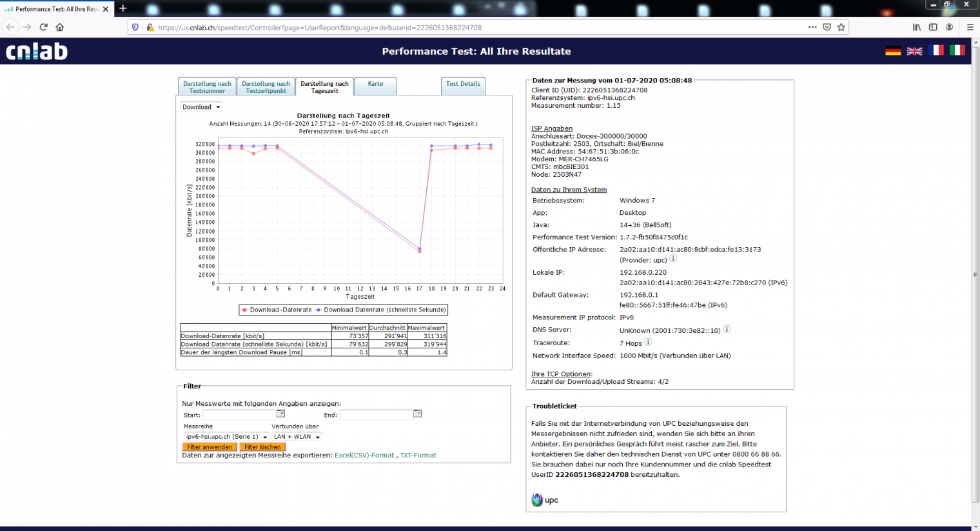Show Traceroute hops info icon
Screen dimensions: 980x531
click(x=648, y=342)
